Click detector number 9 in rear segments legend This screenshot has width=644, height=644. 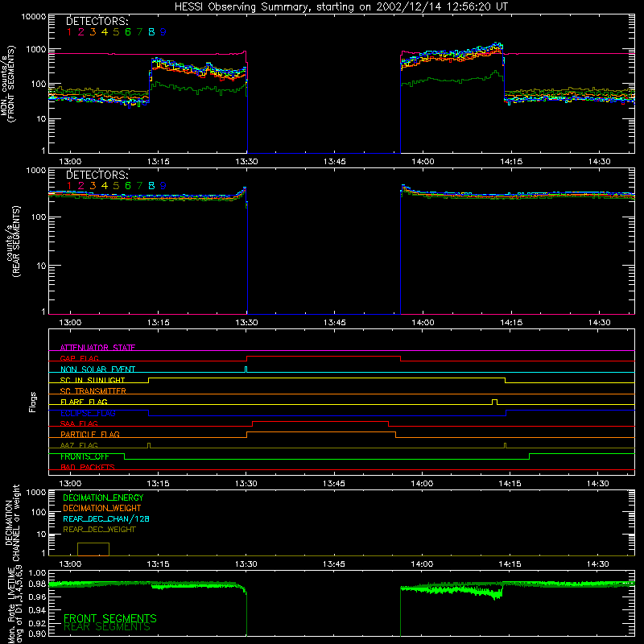tap(163, 186)
